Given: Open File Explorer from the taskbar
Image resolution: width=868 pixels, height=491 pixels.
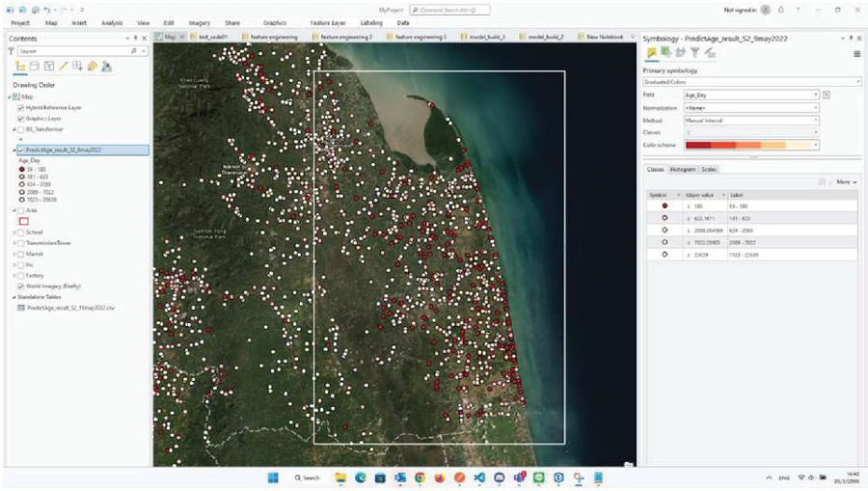Looking at the screenshot, I should coord(340,477).
